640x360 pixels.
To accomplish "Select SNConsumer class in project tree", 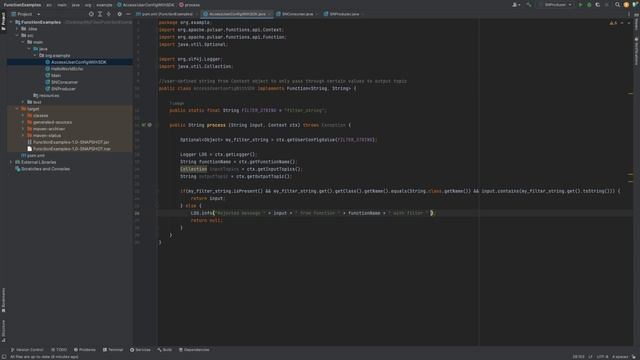I will point(64,82).
